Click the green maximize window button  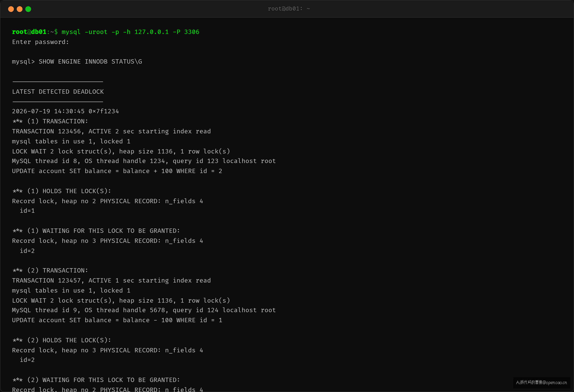pos(28,9)
